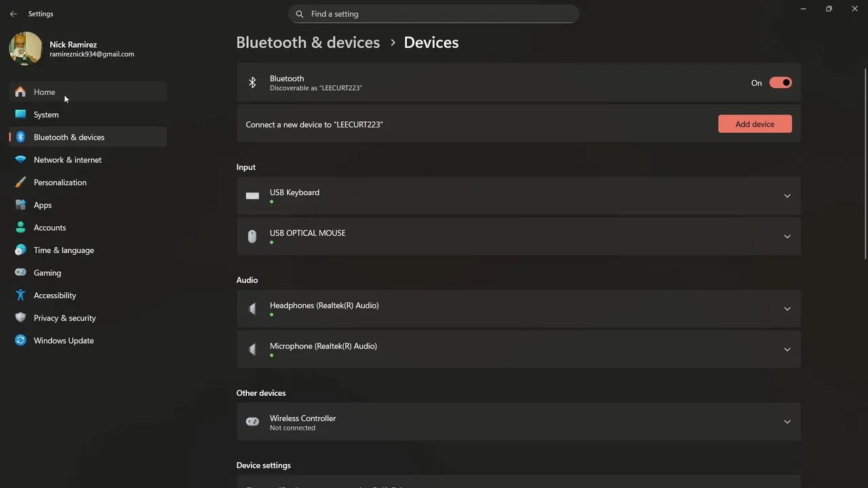Click the vertical scrollbar on the right

tap(865, 163)
